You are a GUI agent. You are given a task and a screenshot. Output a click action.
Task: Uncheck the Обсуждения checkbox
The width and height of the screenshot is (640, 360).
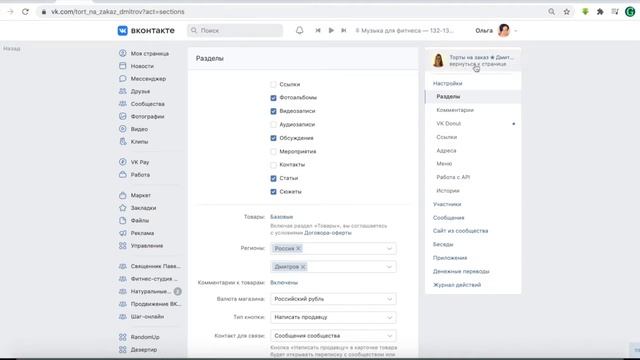[x=273, y=138]
